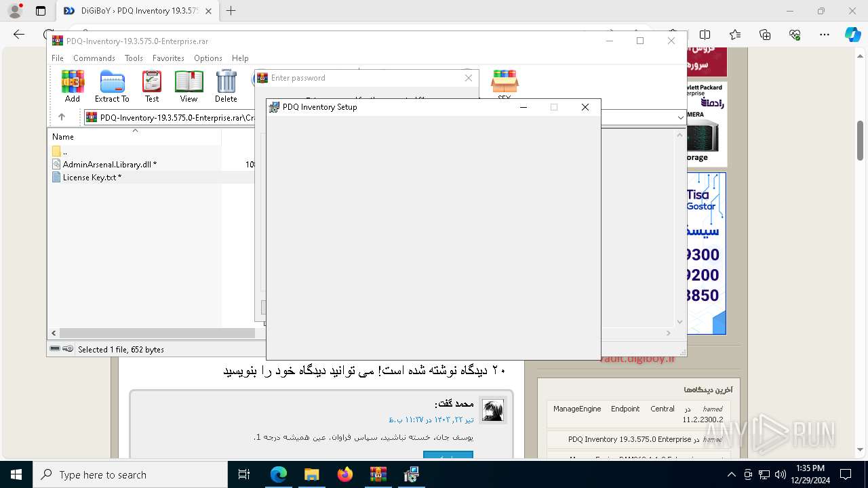Screen dimensions: 868x488
Task: Open the WinRAR File menu
Action: [58, 58]
